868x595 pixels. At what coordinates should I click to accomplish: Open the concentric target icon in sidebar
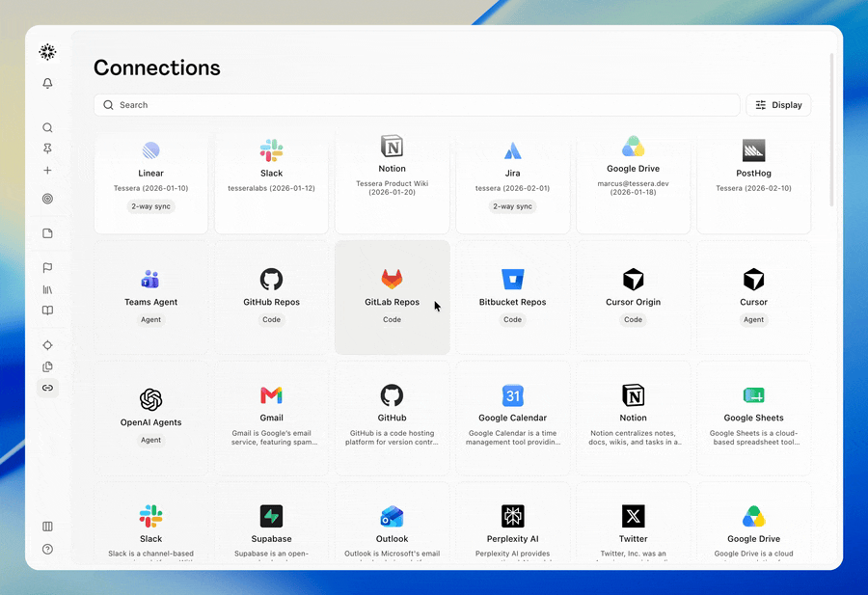tap(47, 199)
